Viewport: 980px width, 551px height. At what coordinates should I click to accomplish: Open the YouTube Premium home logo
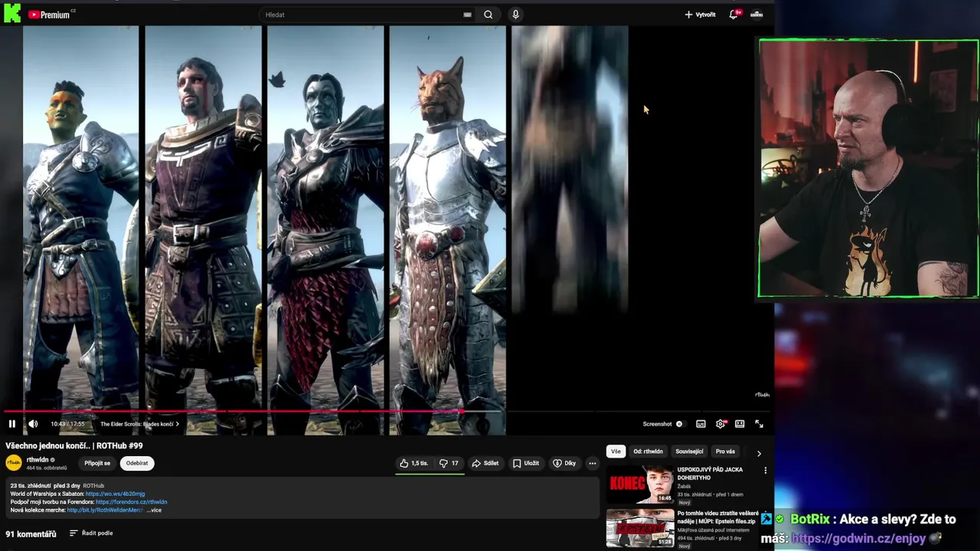(49, 15)
